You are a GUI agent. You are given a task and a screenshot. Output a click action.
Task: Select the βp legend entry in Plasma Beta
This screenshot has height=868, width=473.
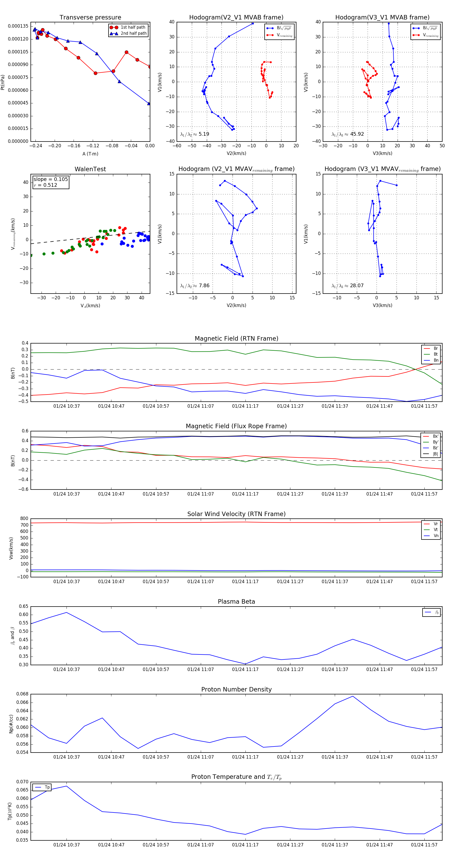(432, 612)
